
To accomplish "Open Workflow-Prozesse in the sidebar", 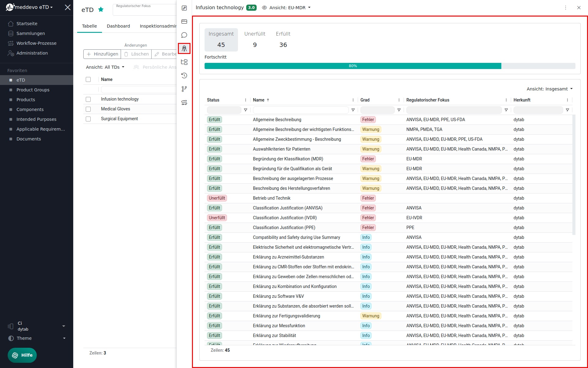I will coord(37,43).
